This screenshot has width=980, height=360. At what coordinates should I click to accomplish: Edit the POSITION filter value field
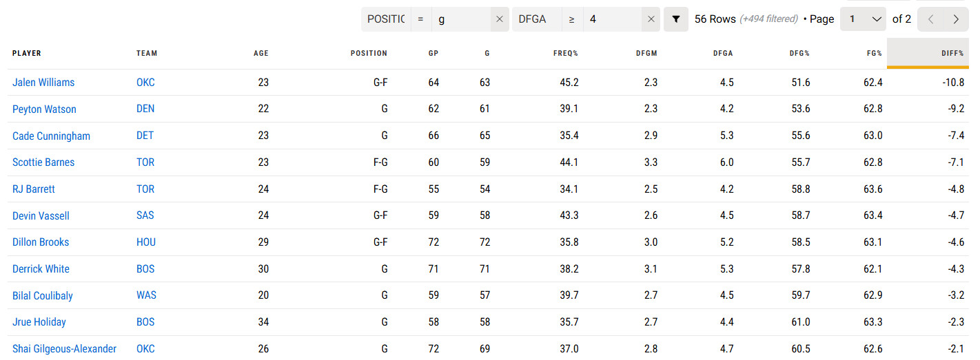click(x=461, y=19)
